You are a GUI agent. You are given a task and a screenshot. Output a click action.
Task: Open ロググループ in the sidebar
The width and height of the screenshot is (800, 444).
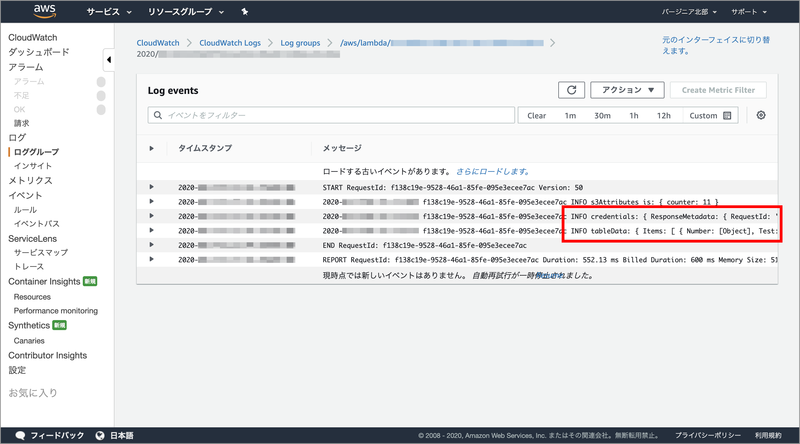(36, 152)
